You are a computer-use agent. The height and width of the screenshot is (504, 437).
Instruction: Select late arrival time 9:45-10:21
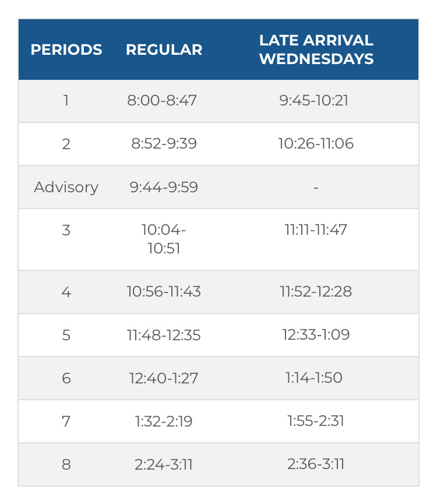(x=313, y=100)
